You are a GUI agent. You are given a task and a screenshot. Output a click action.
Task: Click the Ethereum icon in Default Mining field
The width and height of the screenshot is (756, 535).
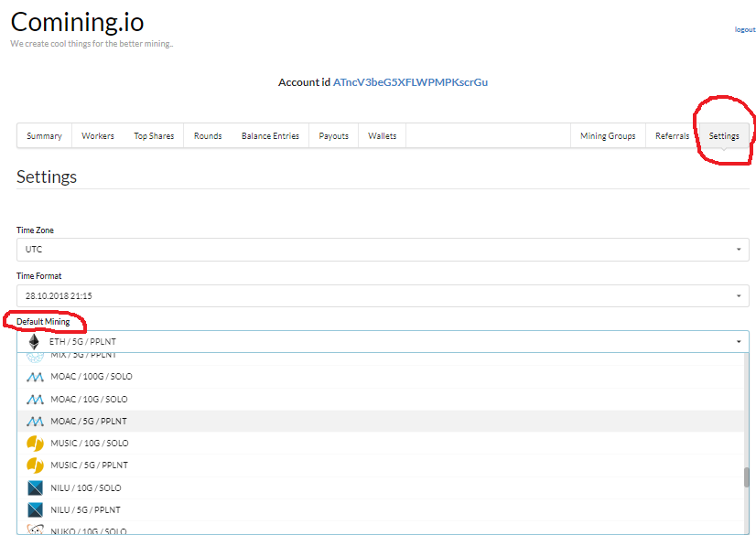[x=34, y=342]
